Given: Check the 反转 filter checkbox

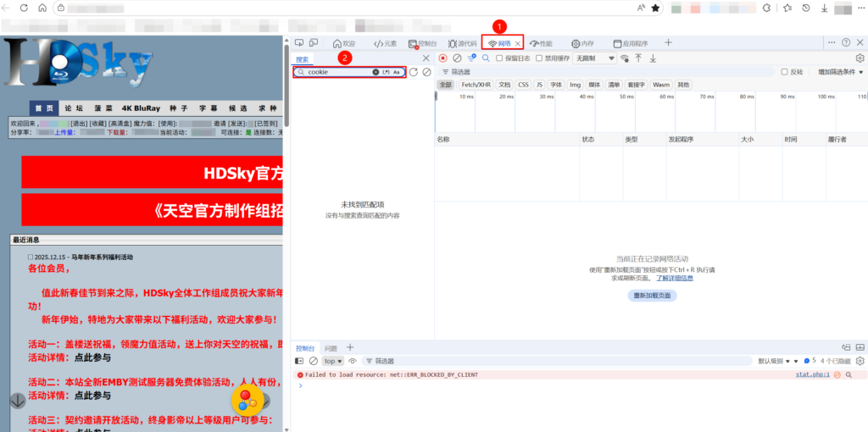Looking at the screenshot, I should click(784, 72).
